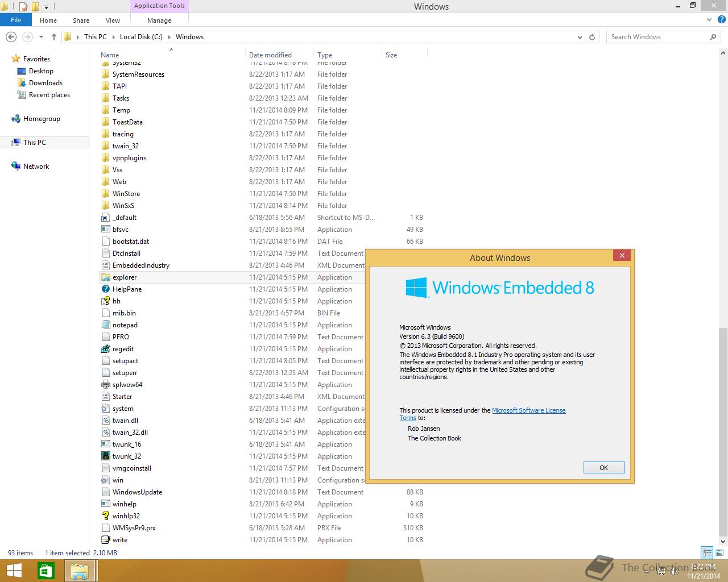Sort by Date modified column header
The height and width of the screenshot is (582, 728).
pyautogui.click(x=270, y=55)
